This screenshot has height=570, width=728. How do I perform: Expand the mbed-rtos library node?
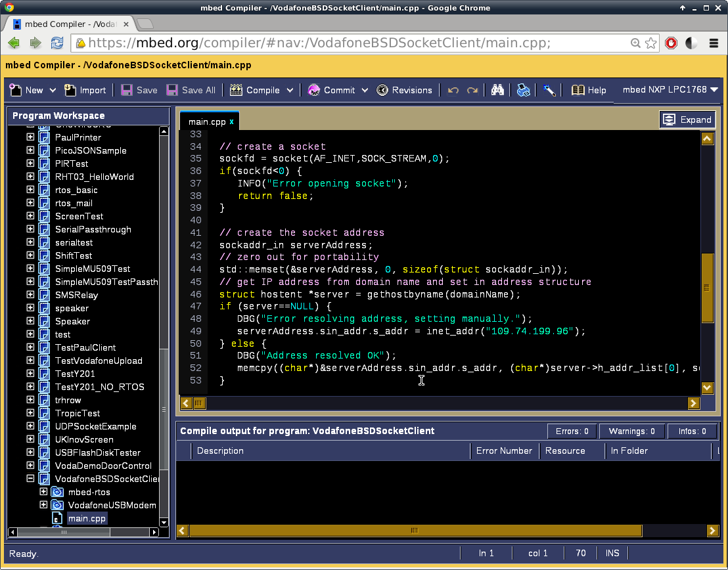43,492
